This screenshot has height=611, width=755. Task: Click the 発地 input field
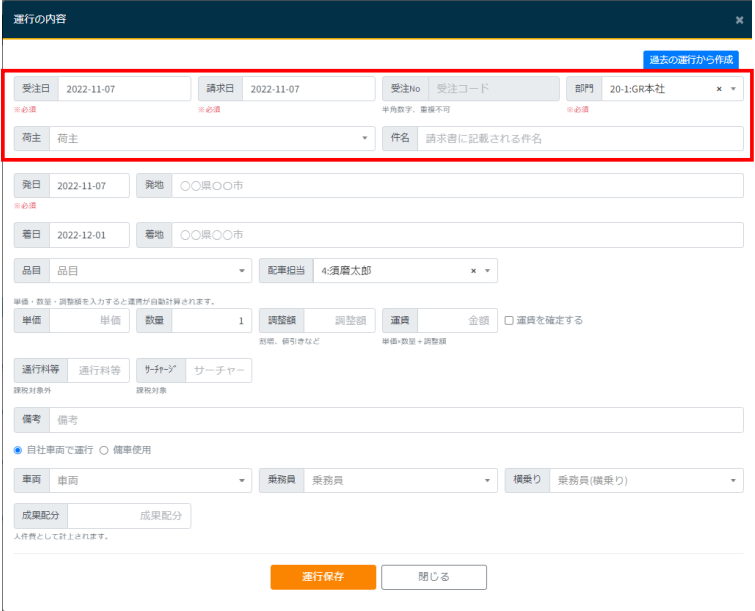coord(457,186)
